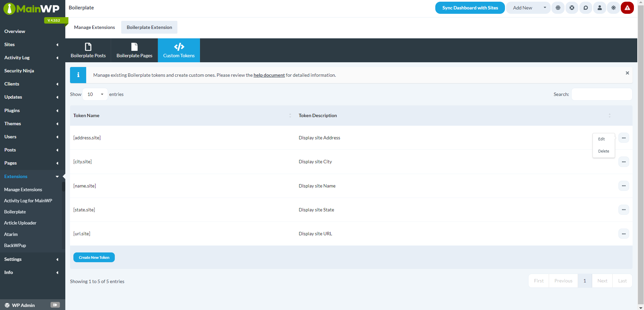Click the MainWP logo
This screenshot has height=310, width=644.
(x=31, y=8)
